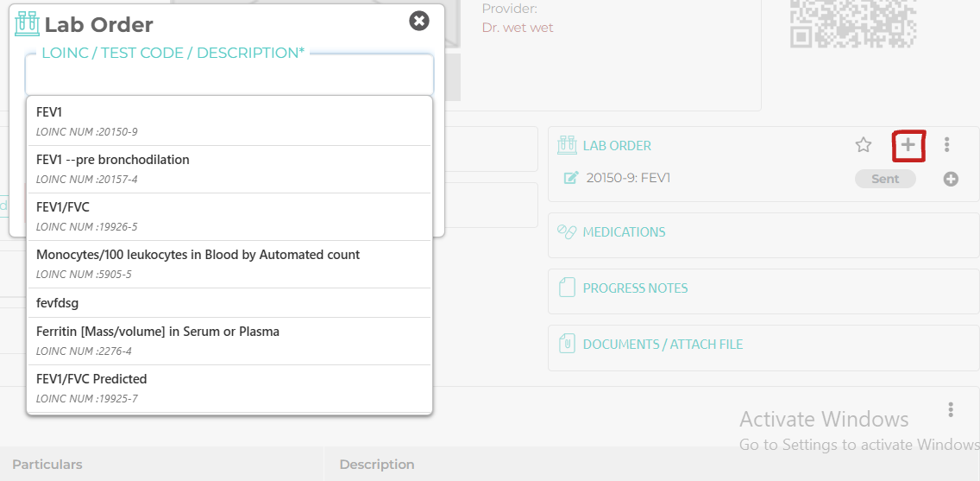Open Lab Order panel three-dot menu
Viewport: 980px width, 481px height.
point(947,145)
